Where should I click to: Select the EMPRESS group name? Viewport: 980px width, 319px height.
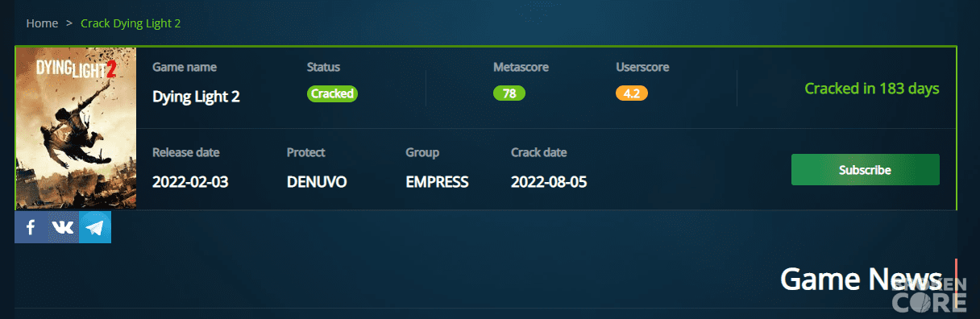tap(437, 182)
